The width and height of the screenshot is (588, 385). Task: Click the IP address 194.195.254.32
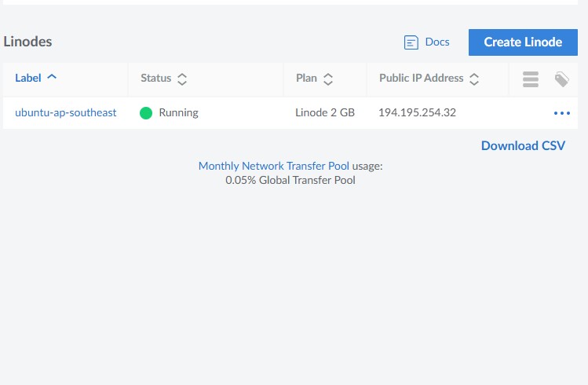(x=417, y=112)
